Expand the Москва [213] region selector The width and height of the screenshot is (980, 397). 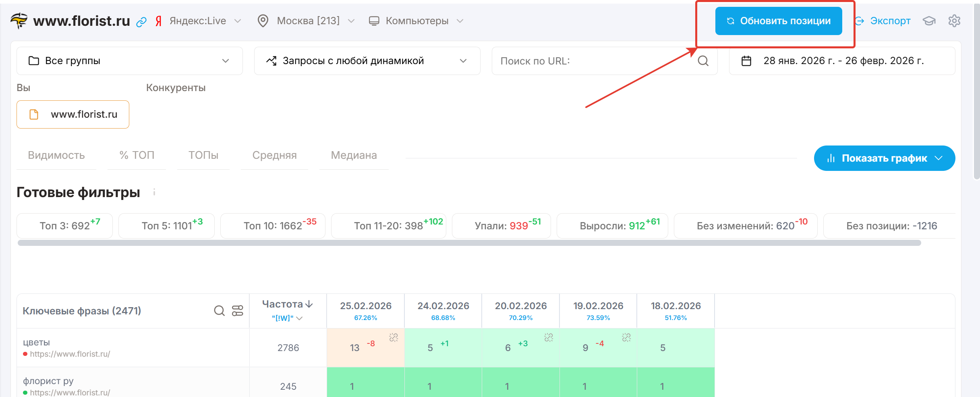(x=307, y=21)
